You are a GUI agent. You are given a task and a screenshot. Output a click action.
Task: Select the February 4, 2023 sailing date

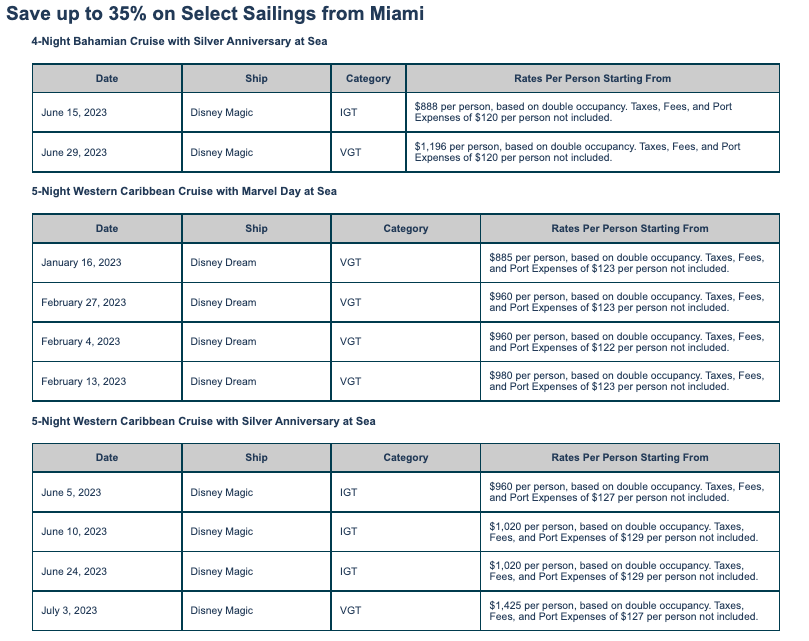80,342
